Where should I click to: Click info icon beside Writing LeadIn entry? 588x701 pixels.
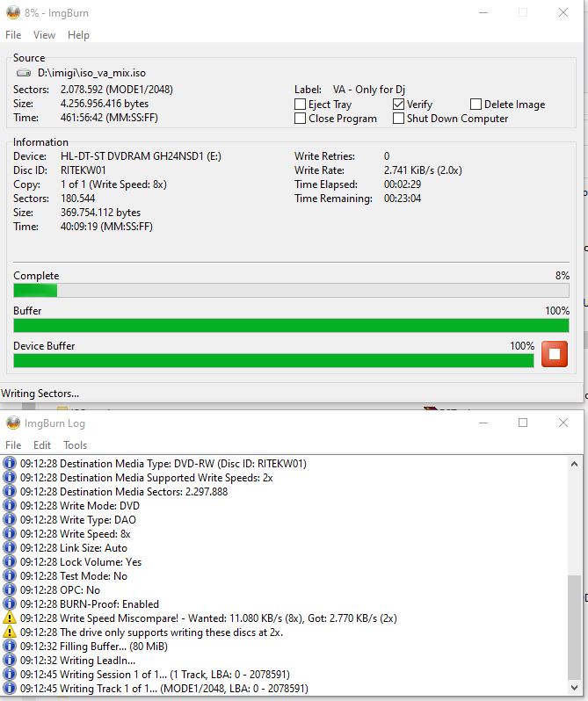point(10,660)
